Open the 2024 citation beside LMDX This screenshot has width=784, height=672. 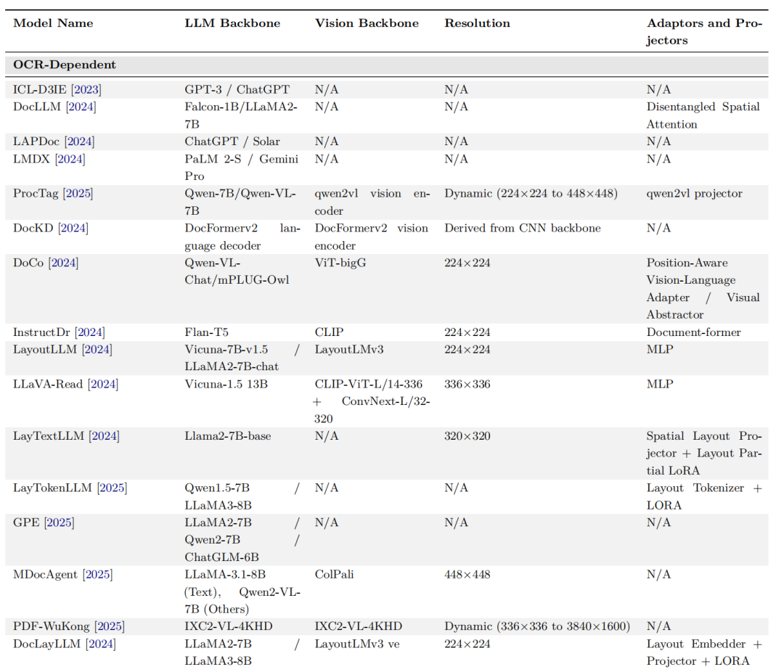pos(70,159)
